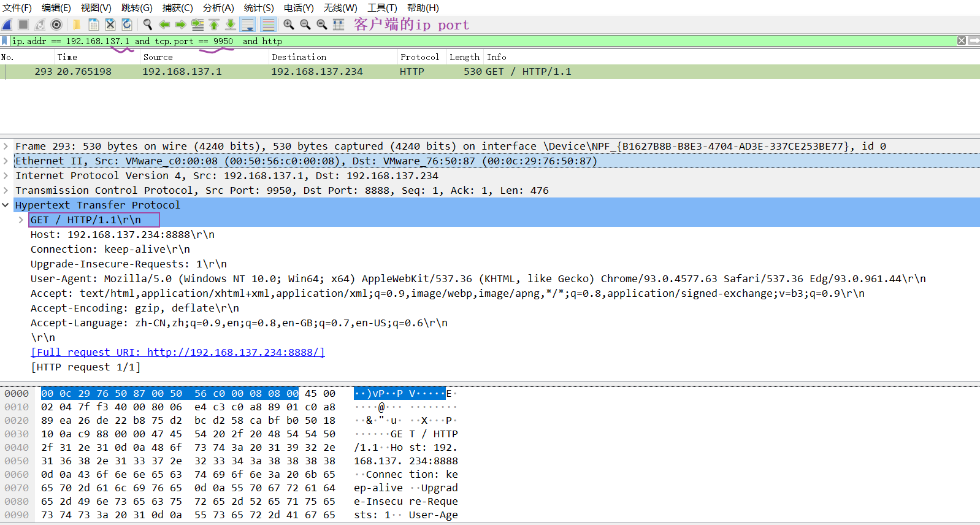Toggle auto-scroll during live capture

click(x=248, y=25)
